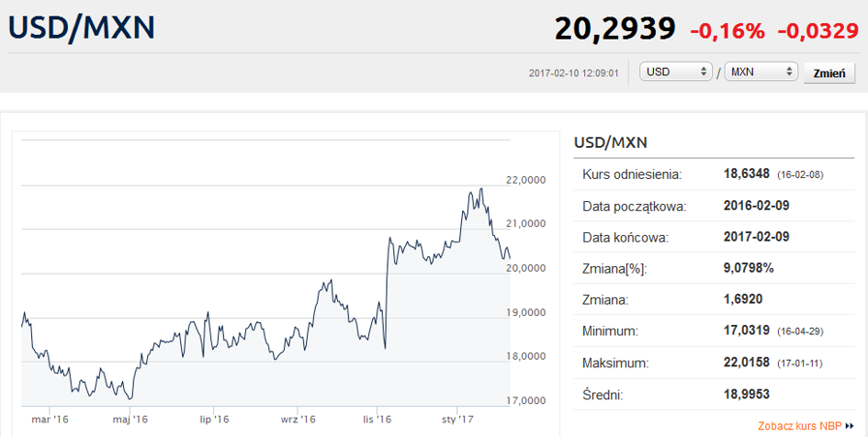Click the wrz '16 axis label
Screen dimensions: 868x437
coord(298,420)
